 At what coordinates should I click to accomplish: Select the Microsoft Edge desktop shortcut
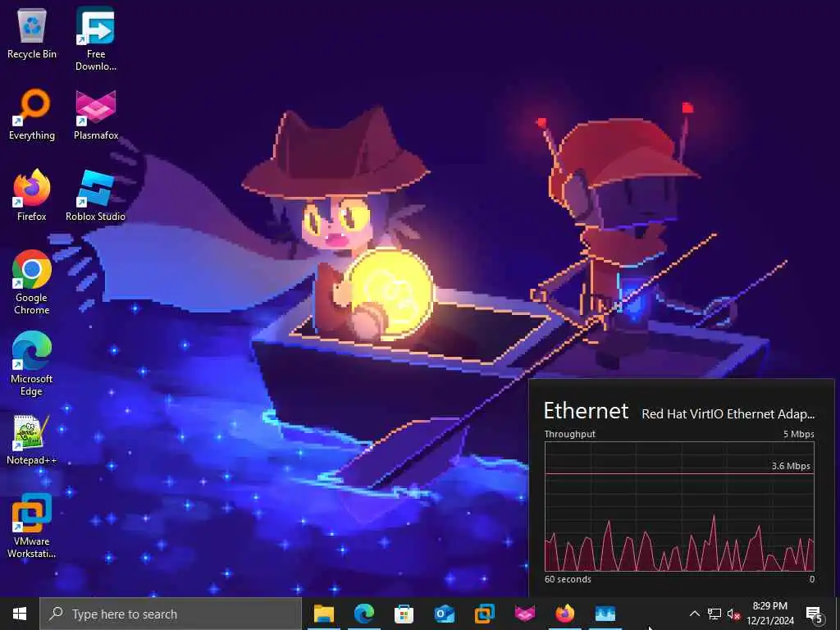pos(32,363)
